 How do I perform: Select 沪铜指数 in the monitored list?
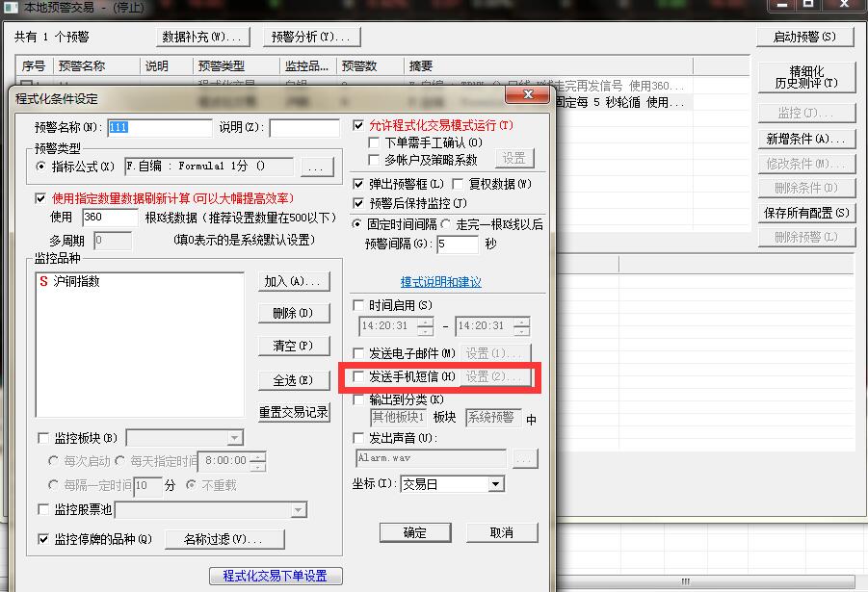point(76,282)
